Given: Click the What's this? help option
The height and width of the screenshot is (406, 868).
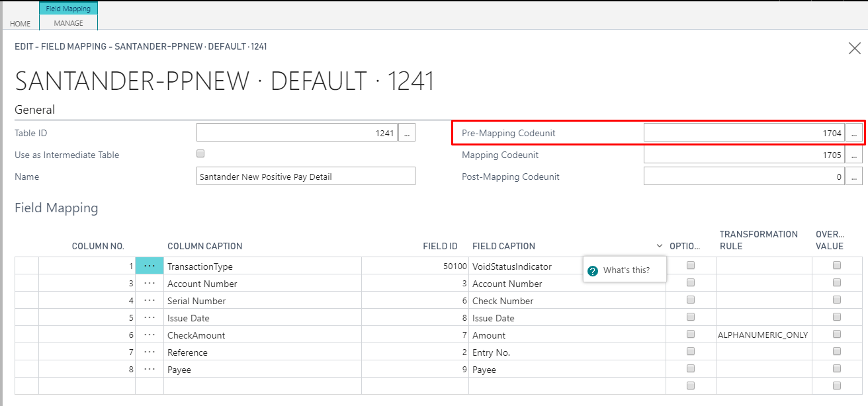Looking at the screenshot, I should (x=626, y=270).
